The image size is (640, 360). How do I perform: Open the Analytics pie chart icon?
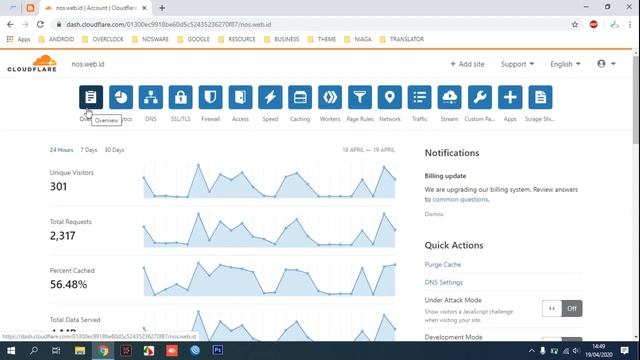[x=121, y=97]
